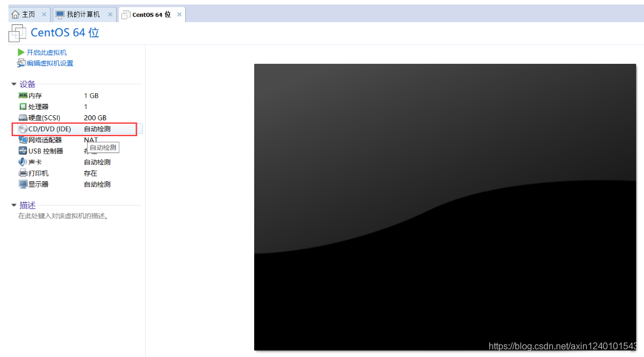Close the CentOS 64 位 tab
The height and width of the screenshot is (357, 644).
pos(179,14)
